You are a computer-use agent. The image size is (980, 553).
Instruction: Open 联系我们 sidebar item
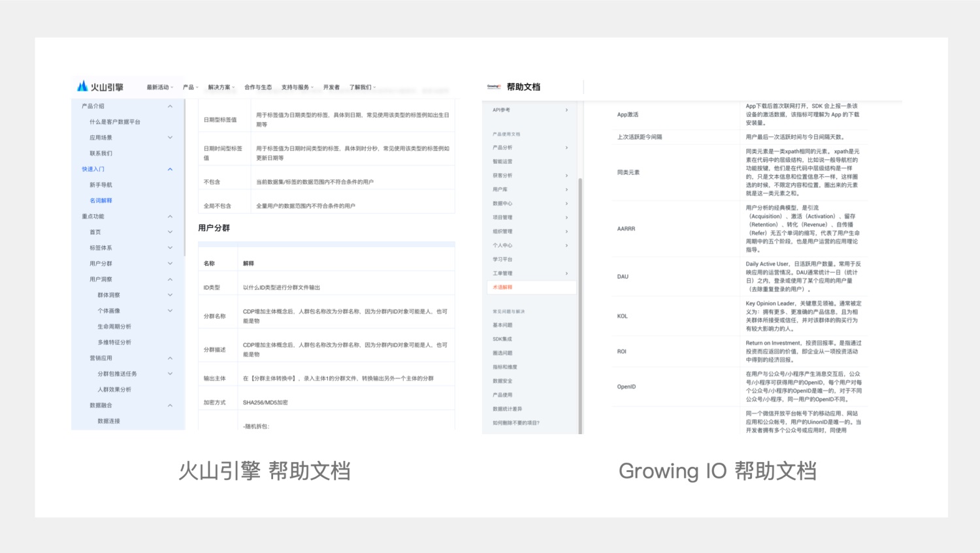pyautogui.click(x=101, y=153)
